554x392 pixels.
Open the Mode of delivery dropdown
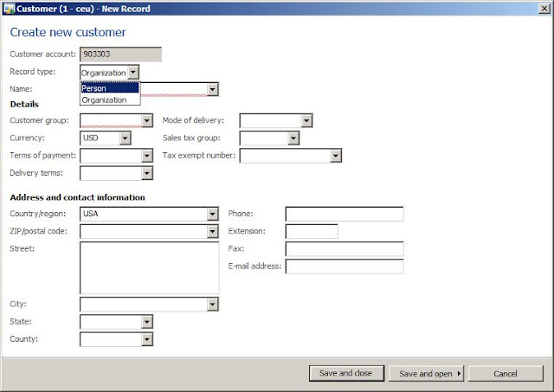click(306, 121)
